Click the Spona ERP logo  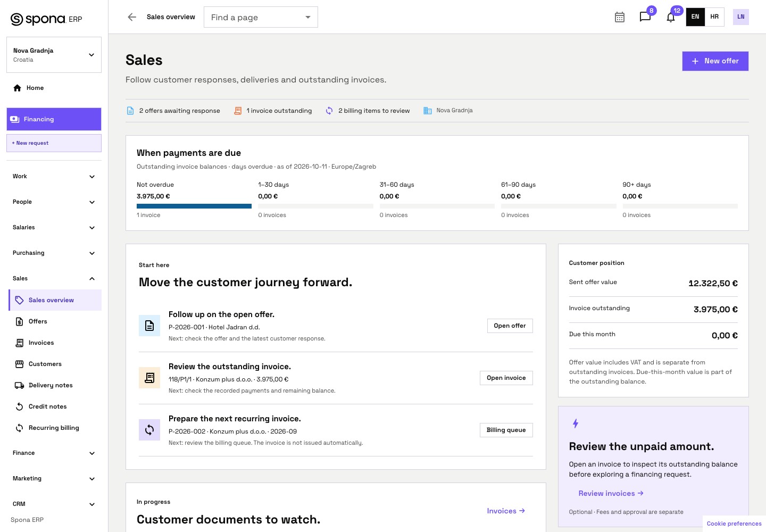click(x=46, y=19)
